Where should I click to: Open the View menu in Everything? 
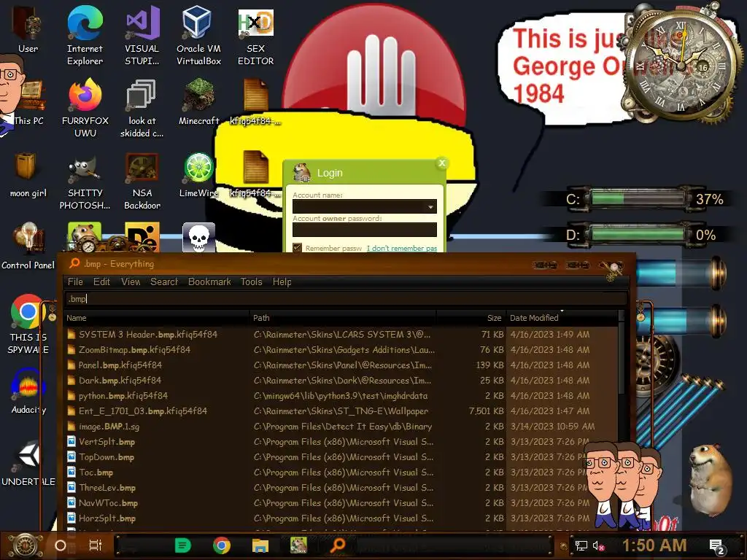pos(131,282)
